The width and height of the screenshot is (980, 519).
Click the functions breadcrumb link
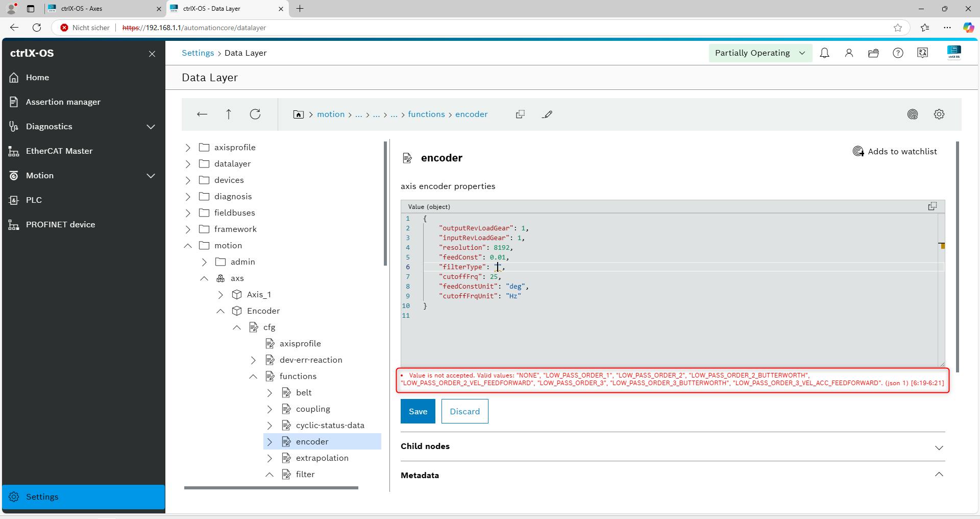pyautogui.click(x=426, y=114)
